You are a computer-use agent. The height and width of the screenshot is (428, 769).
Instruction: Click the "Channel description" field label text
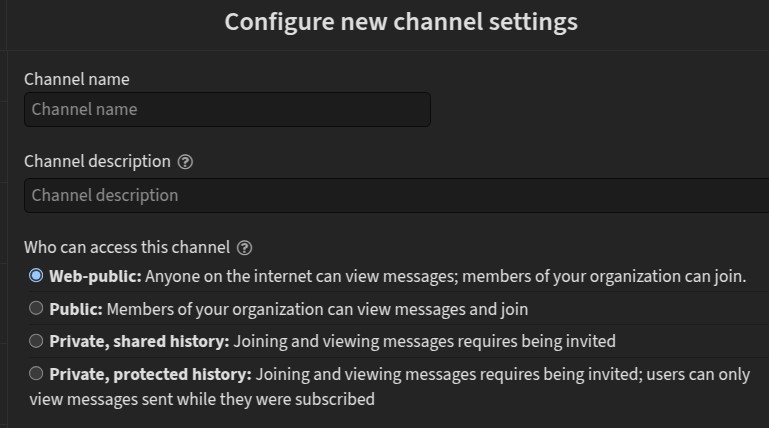tap(97, 162)
